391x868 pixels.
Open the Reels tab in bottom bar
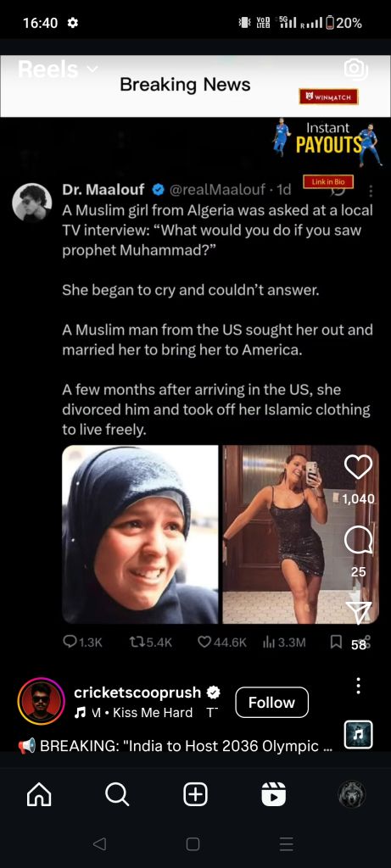tap(274, 795)
